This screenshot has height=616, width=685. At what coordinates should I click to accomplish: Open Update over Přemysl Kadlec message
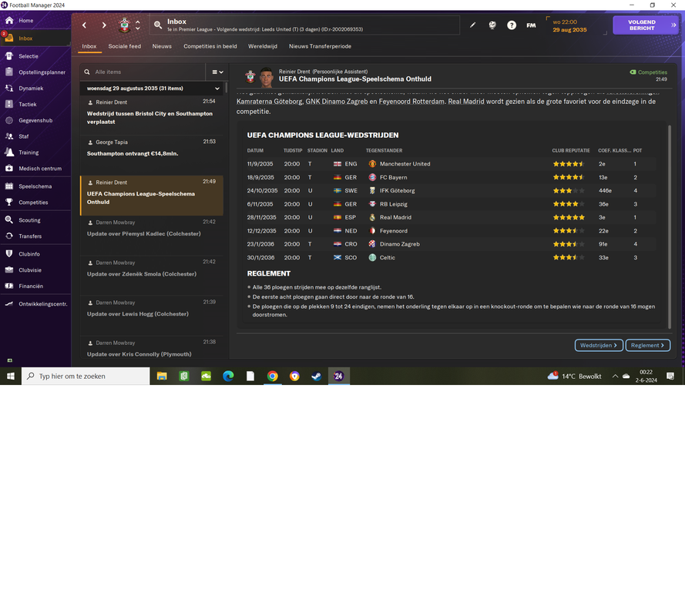[152, 236]
